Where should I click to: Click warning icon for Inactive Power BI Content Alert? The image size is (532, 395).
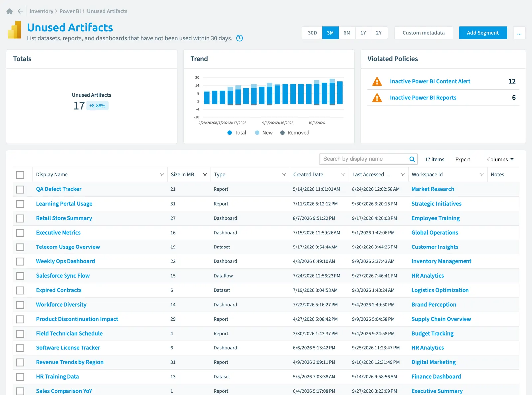tap(377, 81)
